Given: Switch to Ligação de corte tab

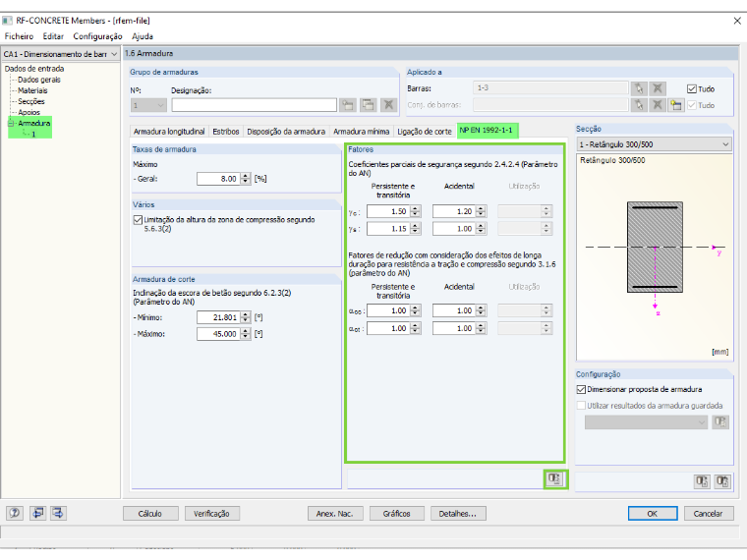Looking at the screenshot, I should [x=425, y=132].
